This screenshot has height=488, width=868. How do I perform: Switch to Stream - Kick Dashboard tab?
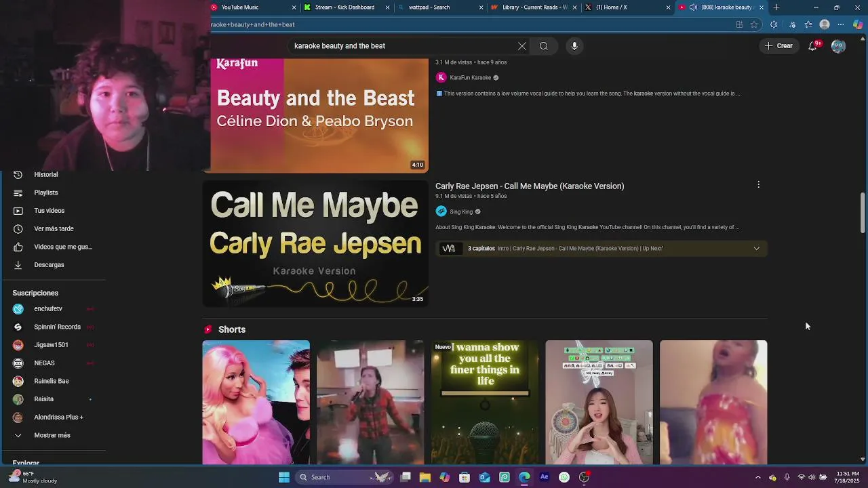click(344, 7)
